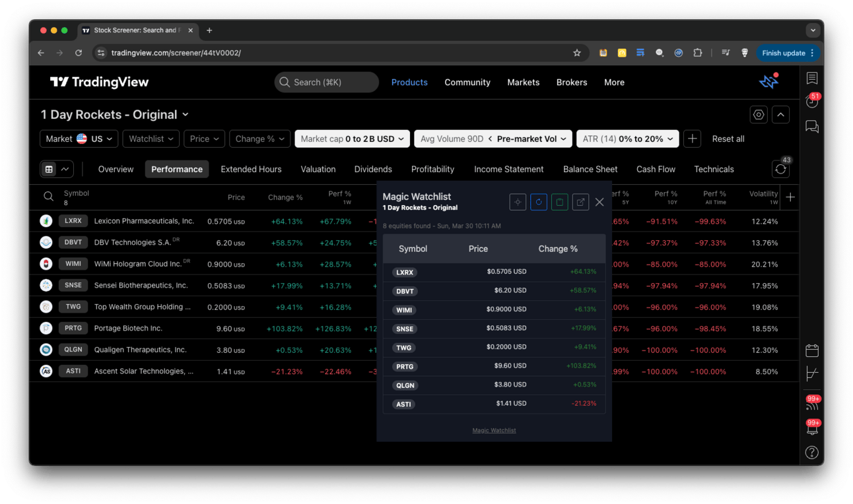This screenshot has width=853, height=504.
Task: Switch to the Dividends tab
Action: tap(373, 169)
